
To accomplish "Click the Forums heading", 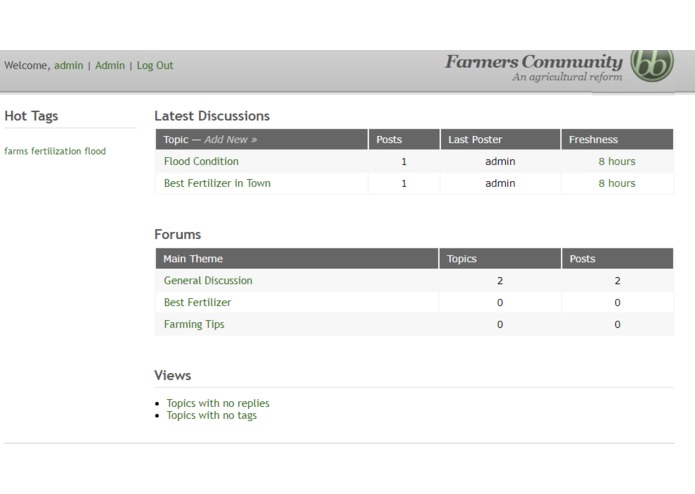I will point(177,234).
